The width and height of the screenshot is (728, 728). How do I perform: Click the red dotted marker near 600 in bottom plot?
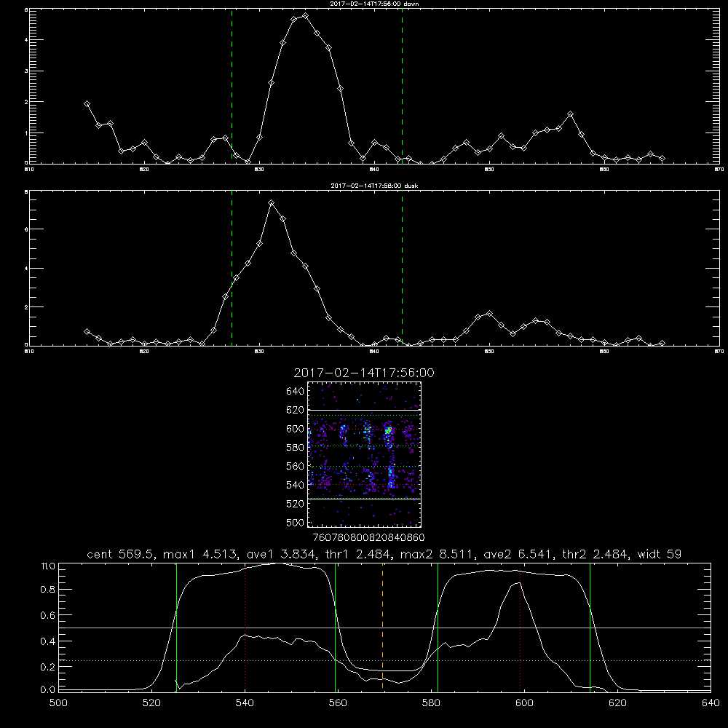(x=520, y=627)
